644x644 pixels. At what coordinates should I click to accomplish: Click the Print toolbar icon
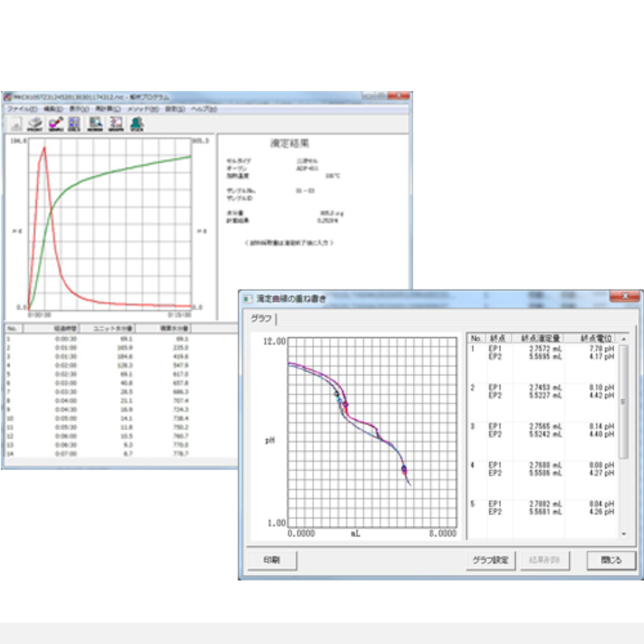tap(34, 125)
